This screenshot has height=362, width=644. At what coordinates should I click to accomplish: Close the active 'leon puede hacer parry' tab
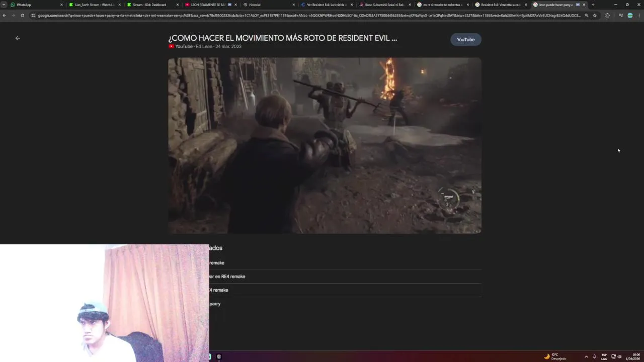coord(584,5)
